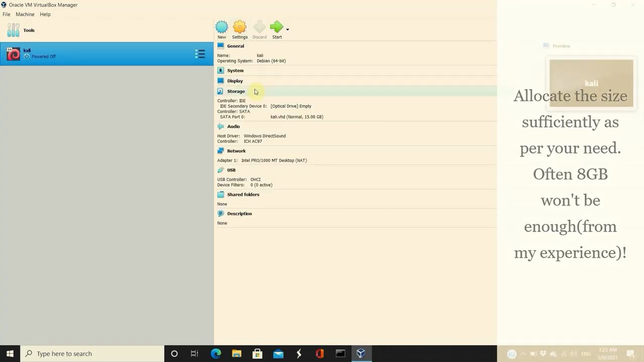The width and height of the screenshot is (644, 362).
Task: Open the Help menu
Action: tap(45, 14)
